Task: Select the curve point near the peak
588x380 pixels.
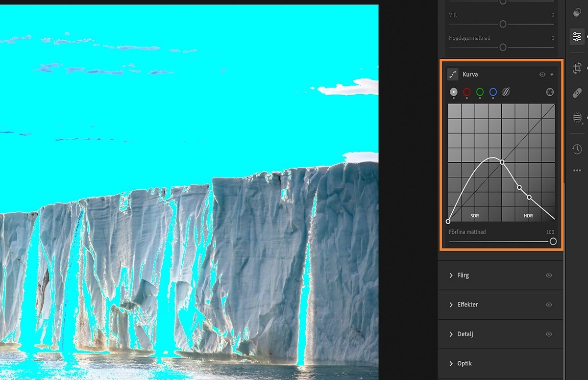Action: tap(503, 162)
